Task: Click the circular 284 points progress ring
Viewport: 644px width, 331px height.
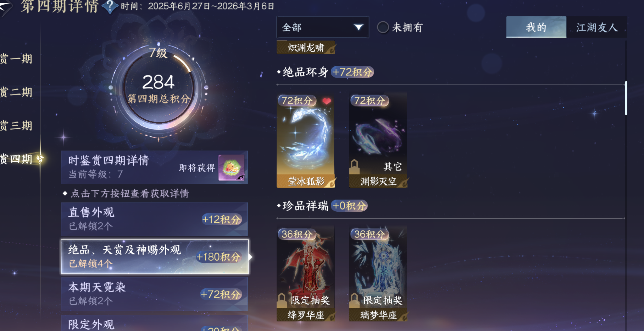Action: (x=159, y=87)
